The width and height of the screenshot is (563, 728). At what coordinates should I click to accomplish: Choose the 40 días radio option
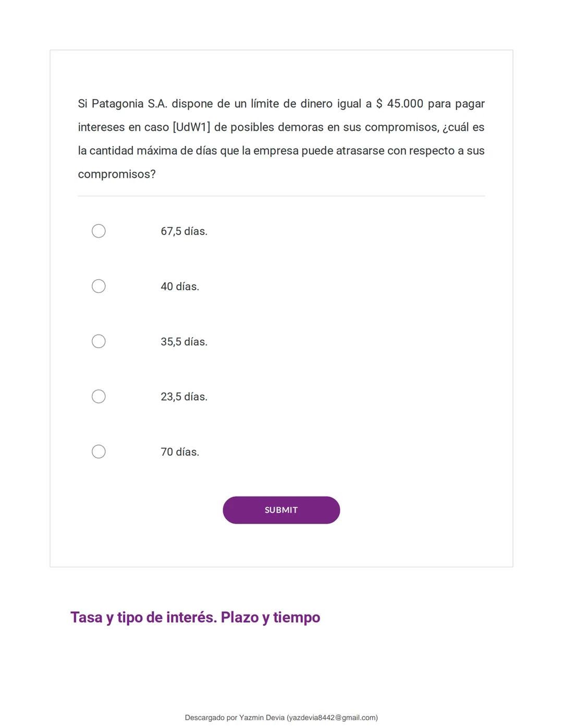99,286
